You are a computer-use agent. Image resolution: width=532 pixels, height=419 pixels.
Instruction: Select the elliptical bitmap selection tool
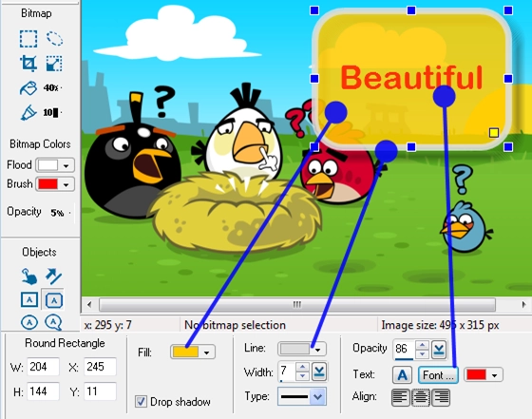click(x=54, y=38)
